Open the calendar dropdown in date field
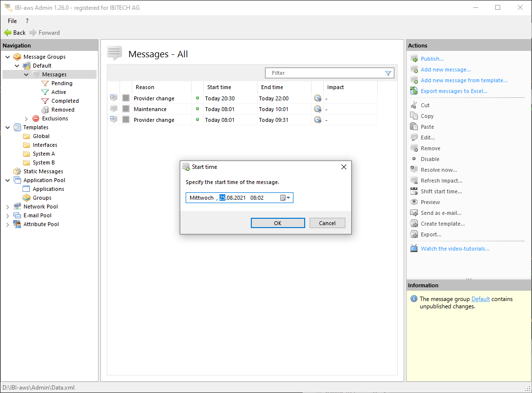 click(x=285, y=198)
